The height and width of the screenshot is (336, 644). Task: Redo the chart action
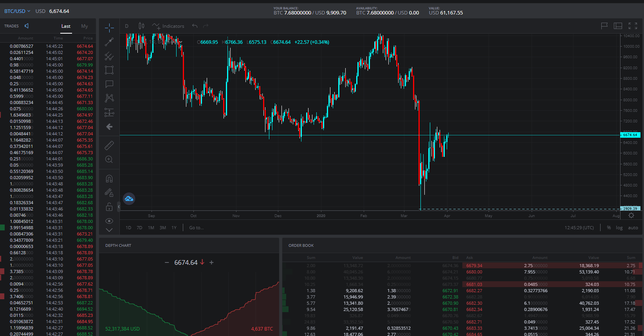pyautogui.click(x=206, y=26)
